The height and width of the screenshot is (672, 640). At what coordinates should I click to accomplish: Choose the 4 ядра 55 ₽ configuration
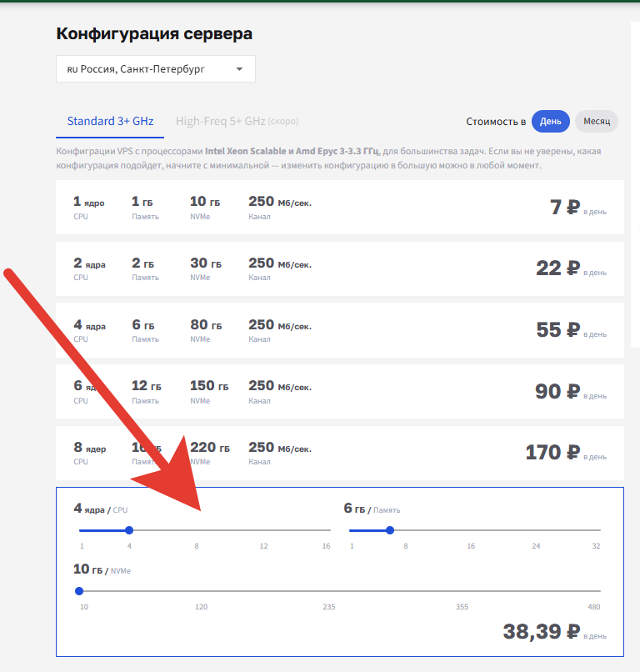pos(339,330)
